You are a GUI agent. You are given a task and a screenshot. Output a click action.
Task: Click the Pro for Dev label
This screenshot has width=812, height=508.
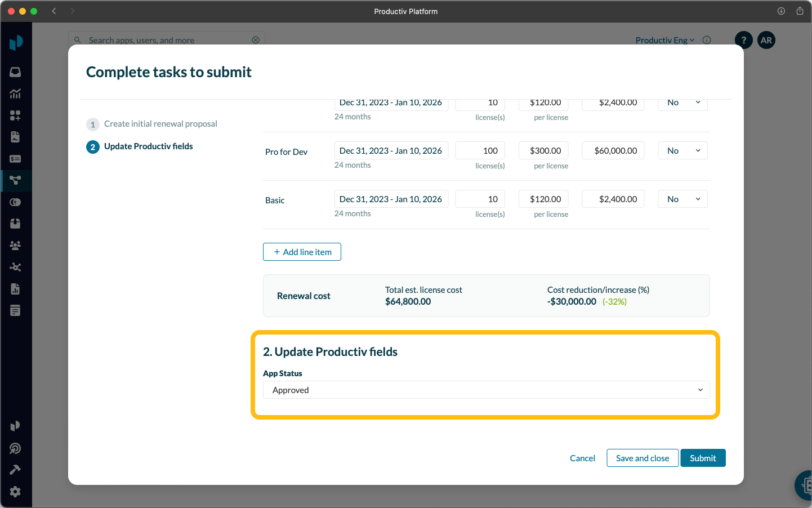286,151
